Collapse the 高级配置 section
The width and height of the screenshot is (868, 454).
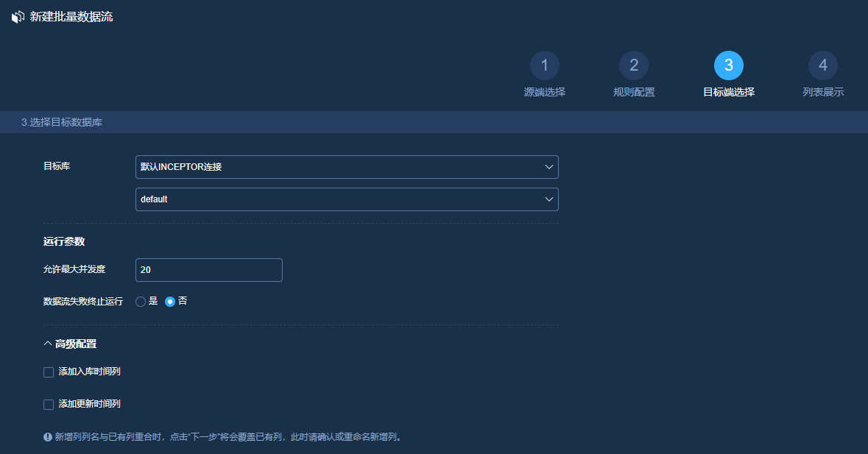click(x=46, y=343)
